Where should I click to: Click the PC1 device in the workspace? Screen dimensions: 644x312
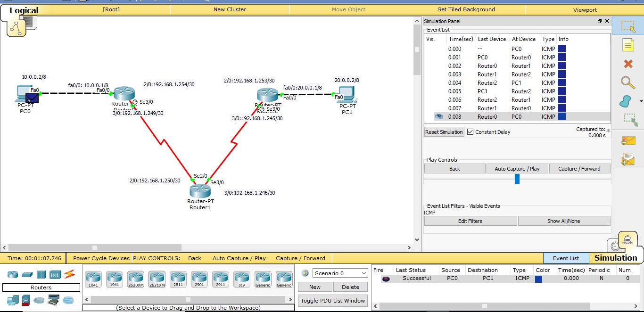[x=347, y=95]
